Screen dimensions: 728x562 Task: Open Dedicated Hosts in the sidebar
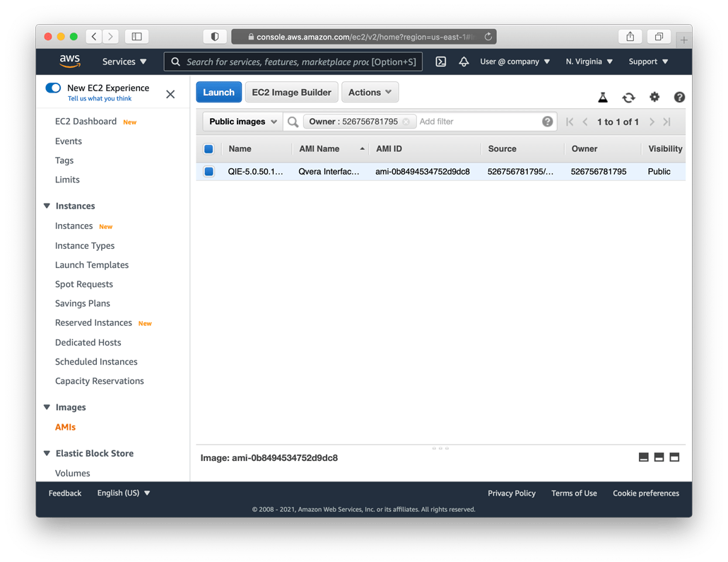point(88,342)
